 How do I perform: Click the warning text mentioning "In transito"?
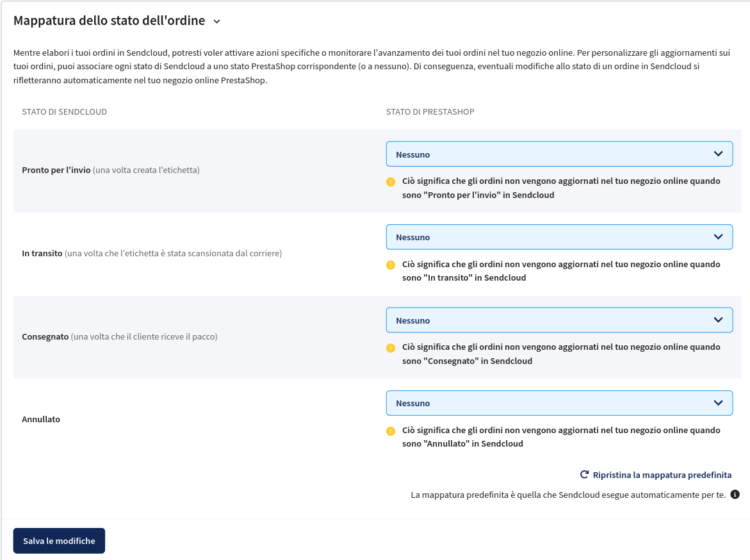[x=561, y=271]
